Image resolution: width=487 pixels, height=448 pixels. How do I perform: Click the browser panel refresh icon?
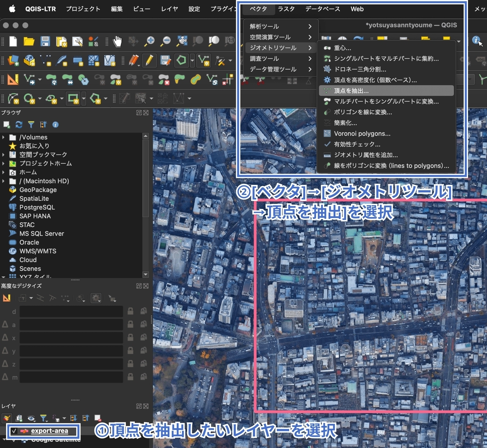(19, 124)
